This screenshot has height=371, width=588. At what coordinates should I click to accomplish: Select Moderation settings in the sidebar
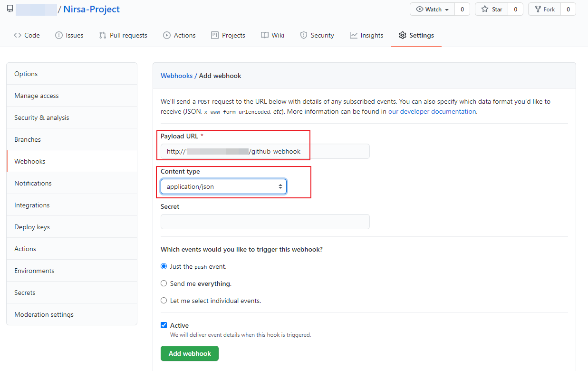pyautogui.click(x=72, y=314)
